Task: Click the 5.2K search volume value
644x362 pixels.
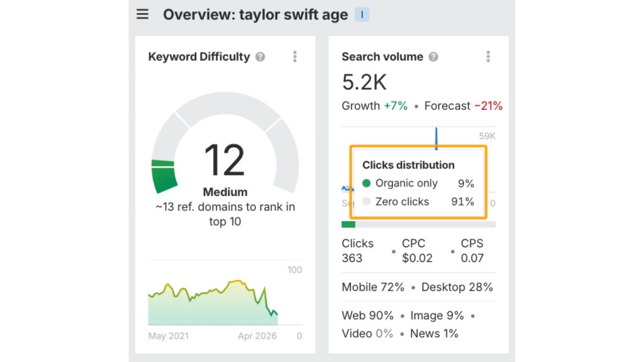Action: point(364,82)
